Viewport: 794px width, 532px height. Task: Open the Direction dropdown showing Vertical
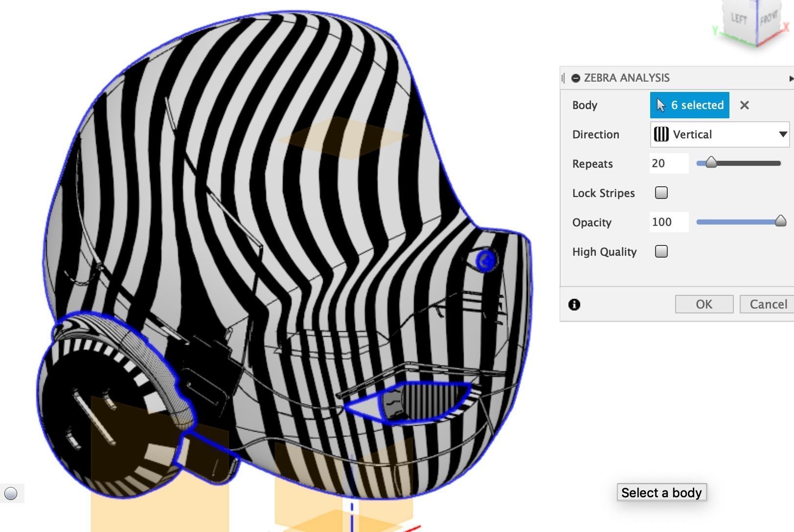[x=720, y=134]
